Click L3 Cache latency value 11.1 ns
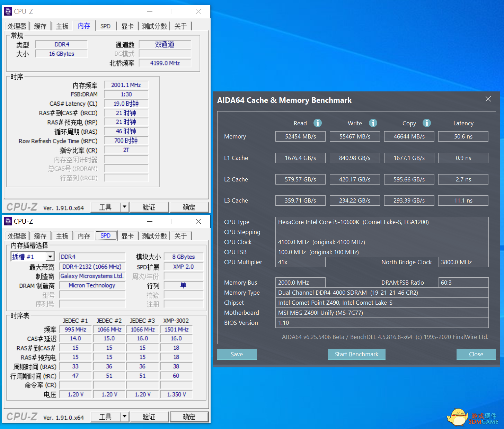Viewport: 504px width, 429px height. 463,200
